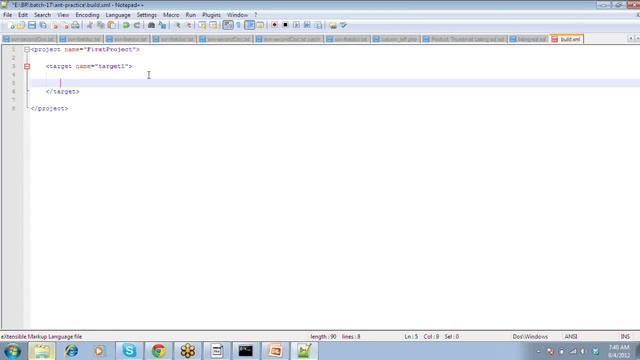Print the document using toolbar icon
The width and height of the screenshot is (640, 360).
click(x=76, y=25)
